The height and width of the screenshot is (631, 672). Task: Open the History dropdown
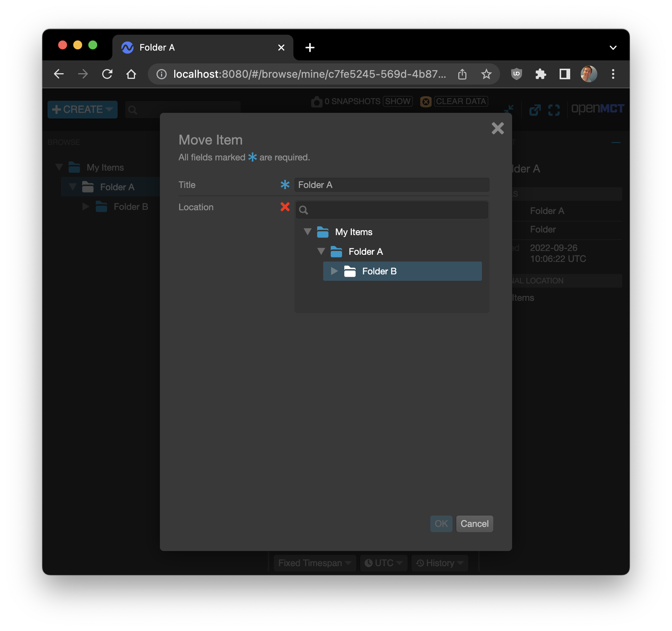point(439,563)
